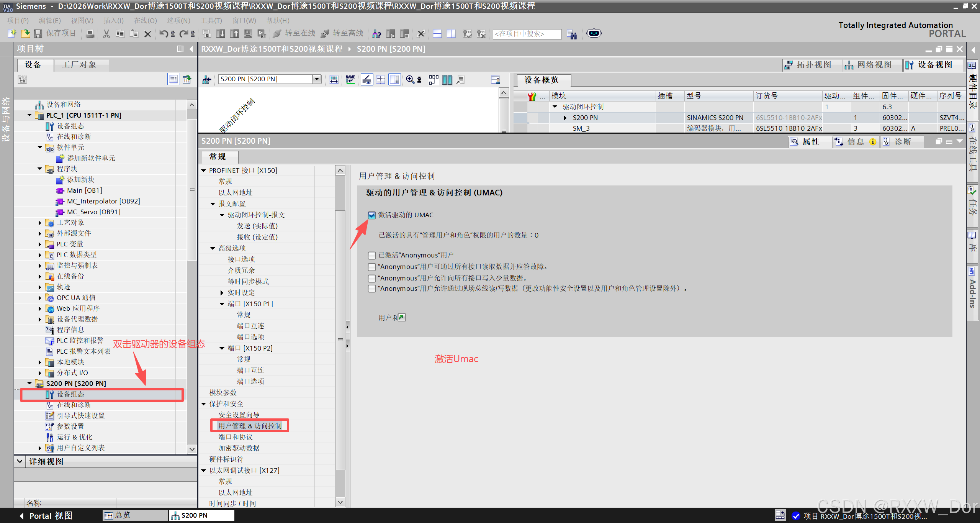Open the S200 PN device selector dropdown
The image size is (980, 523).
(x=317, y=79)
